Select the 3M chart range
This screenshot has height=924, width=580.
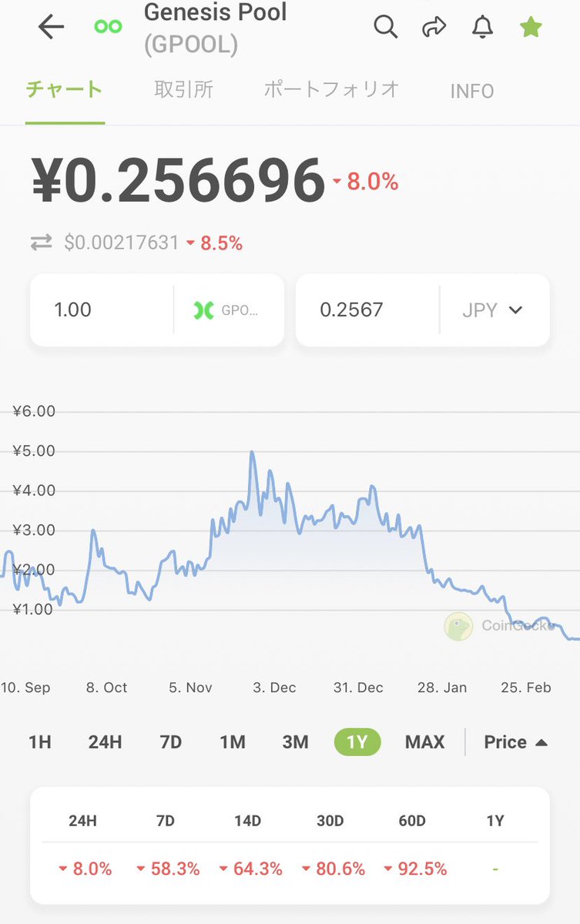click(x=295, y=742)
